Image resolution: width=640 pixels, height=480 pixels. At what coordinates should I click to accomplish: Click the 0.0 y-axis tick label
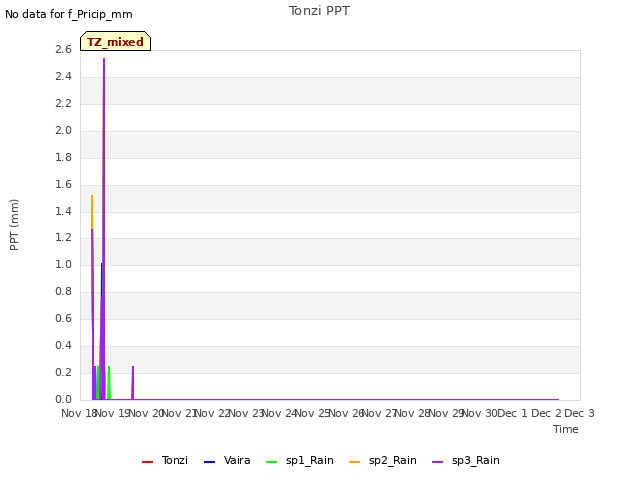[x=63, y=399]
